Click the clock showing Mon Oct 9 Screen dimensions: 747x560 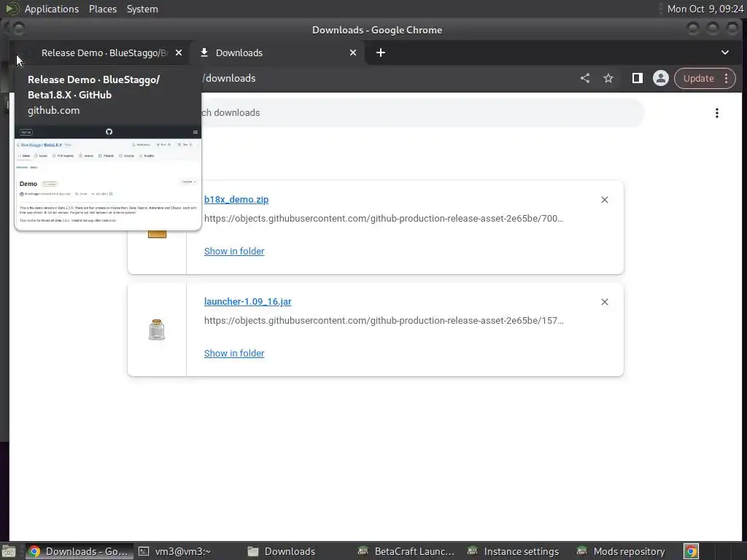[x=705, y=9]
